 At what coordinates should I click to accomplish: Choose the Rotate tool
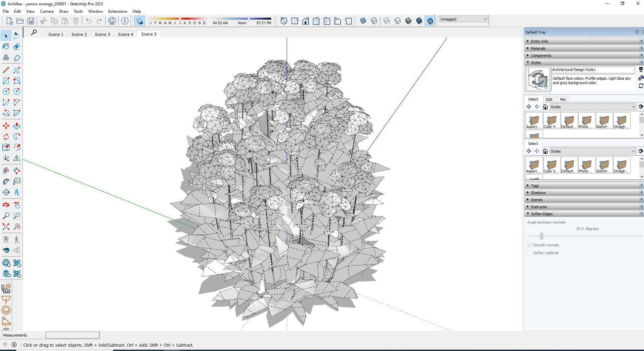tap(6, 136)
